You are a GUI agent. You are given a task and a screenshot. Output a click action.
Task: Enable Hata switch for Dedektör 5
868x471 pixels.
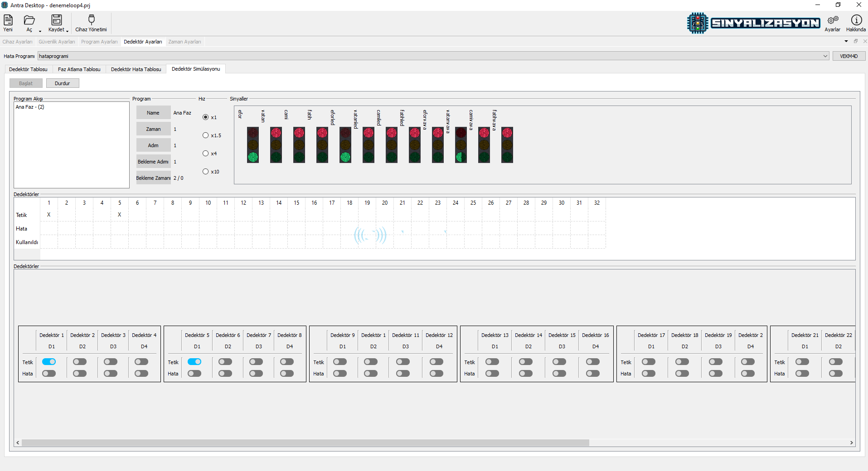[194, 374]
